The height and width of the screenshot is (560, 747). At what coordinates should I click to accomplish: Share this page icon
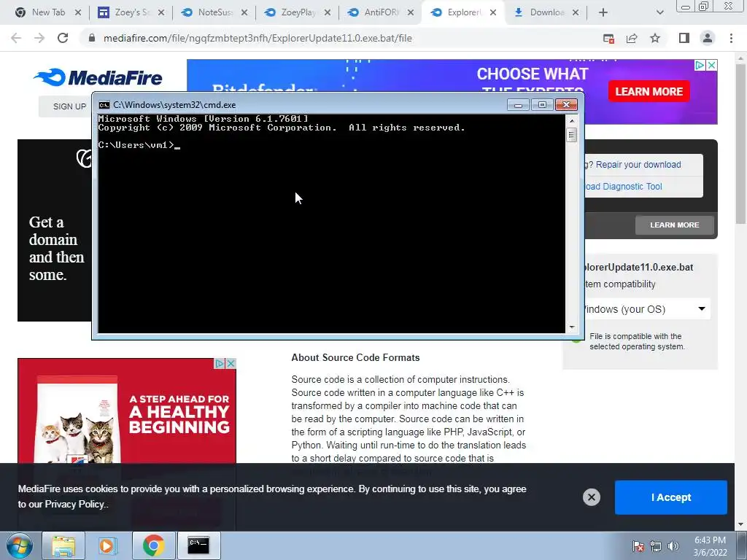632,39
